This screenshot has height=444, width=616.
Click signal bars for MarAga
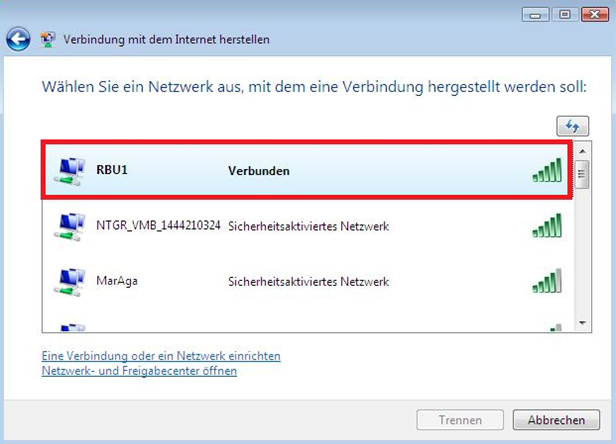547,281
